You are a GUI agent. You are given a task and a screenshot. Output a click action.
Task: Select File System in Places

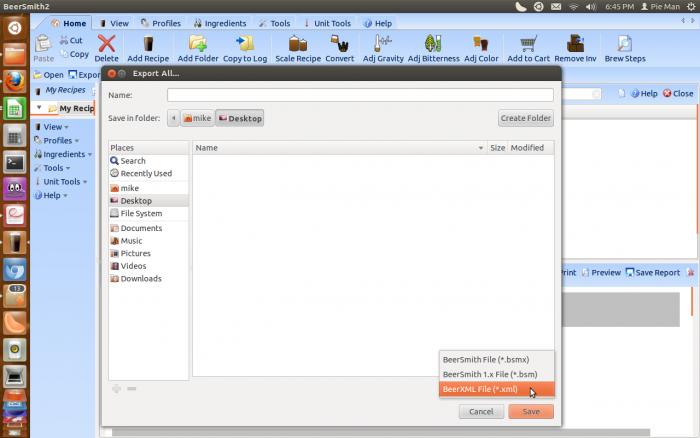pos(148,213)
